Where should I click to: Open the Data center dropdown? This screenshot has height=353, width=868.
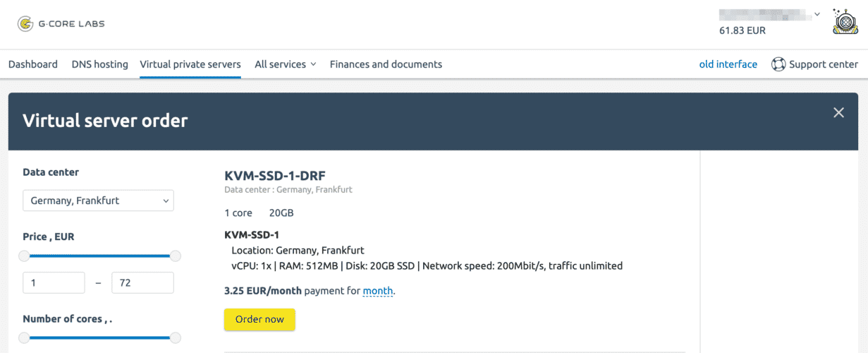(98, 201)
